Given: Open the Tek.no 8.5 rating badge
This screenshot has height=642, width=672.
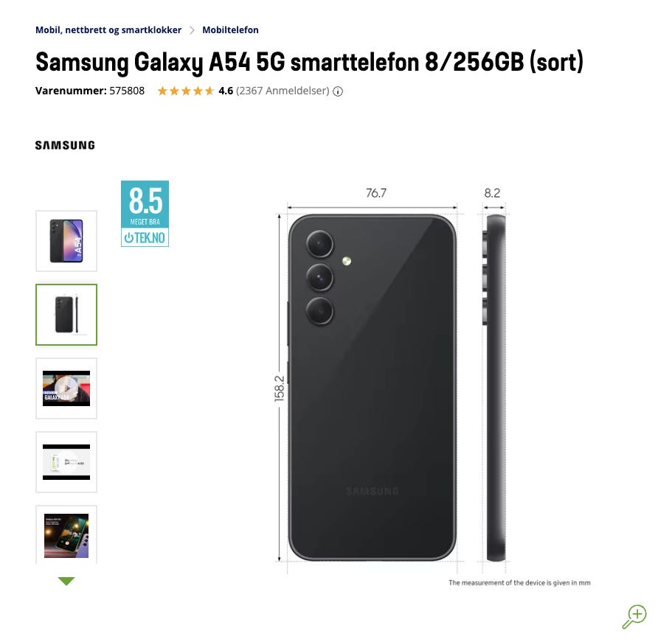Looking at the screenshot, I should click(x=145, y=214).
